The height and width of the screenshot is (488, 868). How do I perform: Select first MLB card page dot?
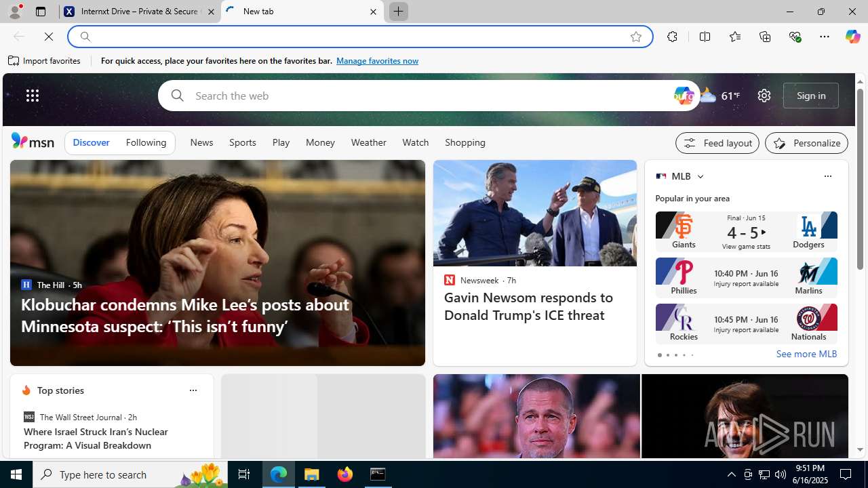pos(659,355)
